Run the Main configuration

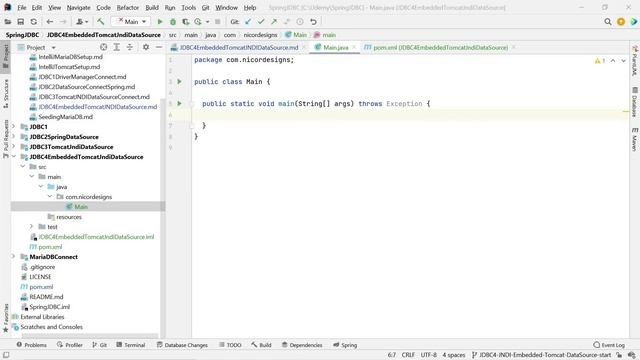[160, 22]
